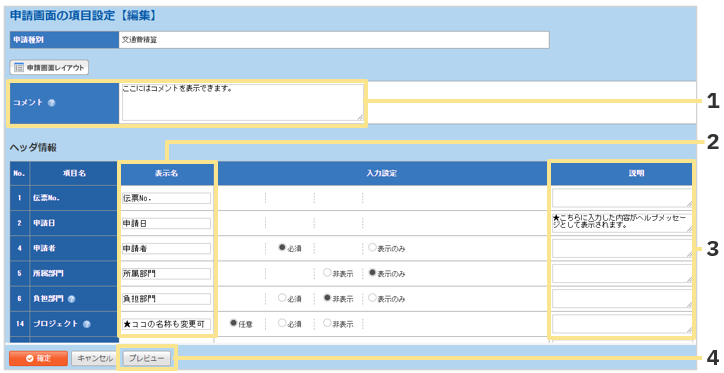Image resolution: width=724 pixels, height=373 pixels.
Task: Click the キャンセル button
Action: tap(95, 358)
